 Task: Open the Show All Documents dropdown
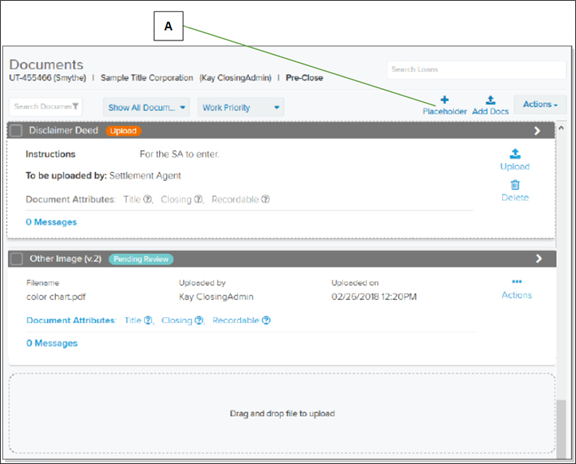click(146, 107)
